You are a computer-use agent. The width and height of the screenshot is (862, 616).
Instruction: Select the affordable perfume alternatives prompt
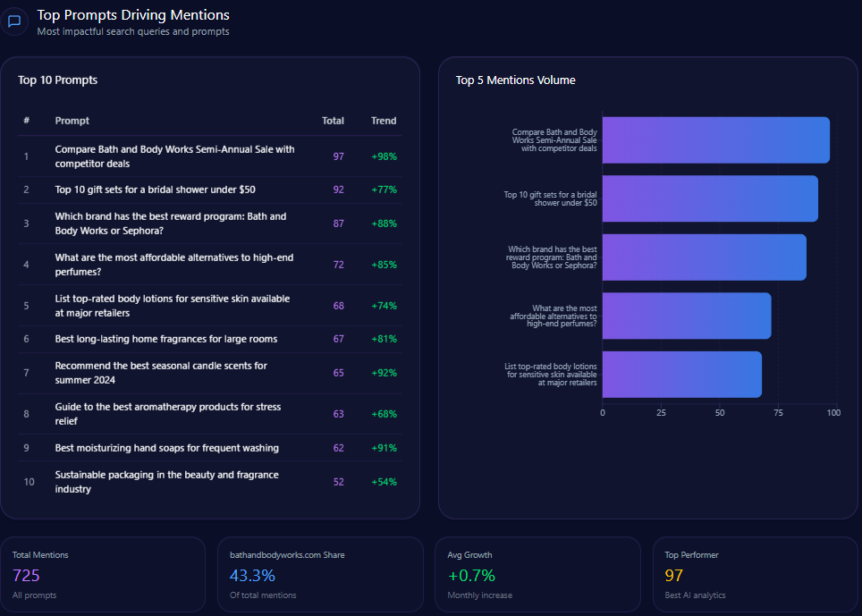pos(173,265)
